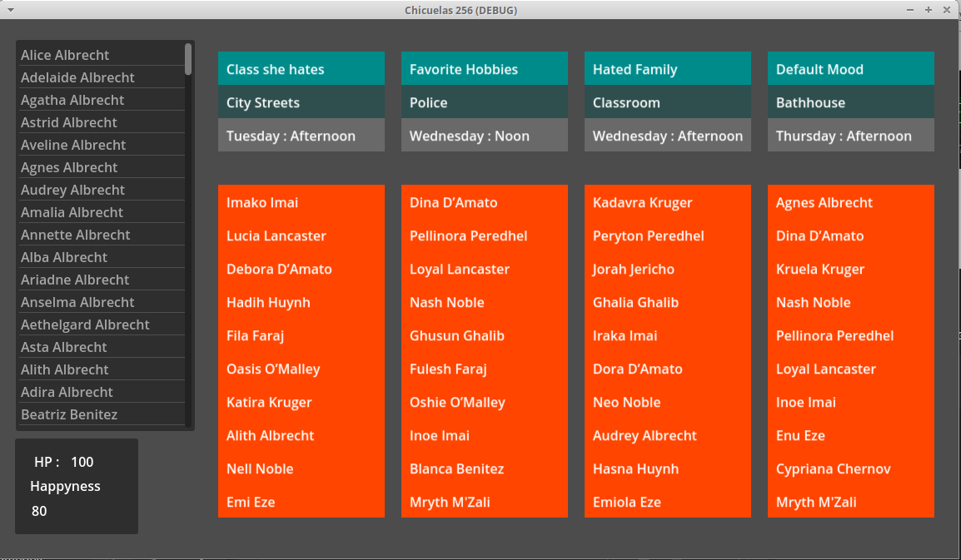This screenshot has height=560, width=961.
Task: Select Aveline Albrecht in the sidebar list
Action: click(x=102, y=146)
